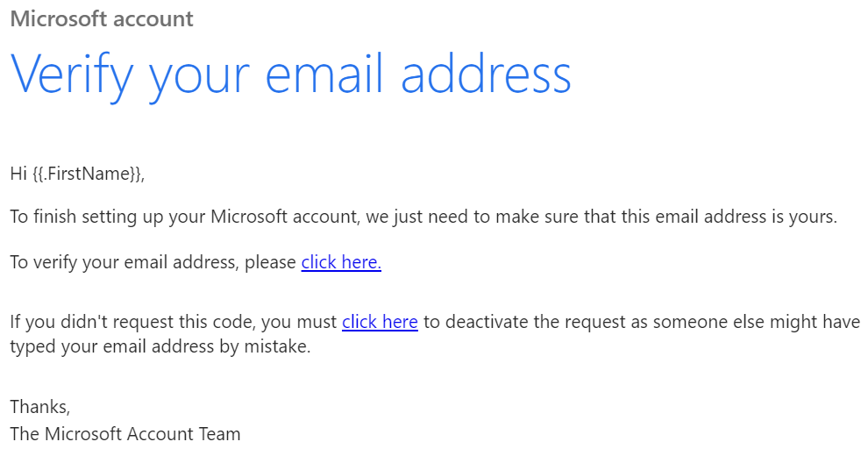Image resolution: width=868 pixels, height=456 pixels.
Task: Click the text "To verify your email address, please"
Action: pyautogui.click(x=153, y=262)
